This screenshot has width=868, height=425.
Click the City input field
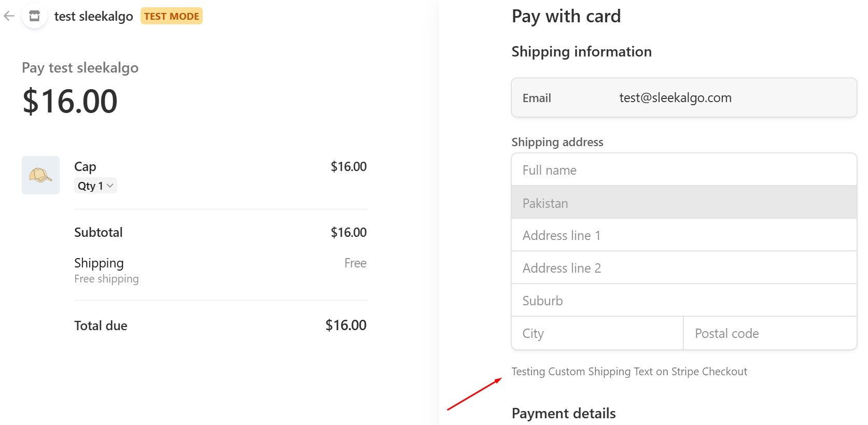[597, 333]
